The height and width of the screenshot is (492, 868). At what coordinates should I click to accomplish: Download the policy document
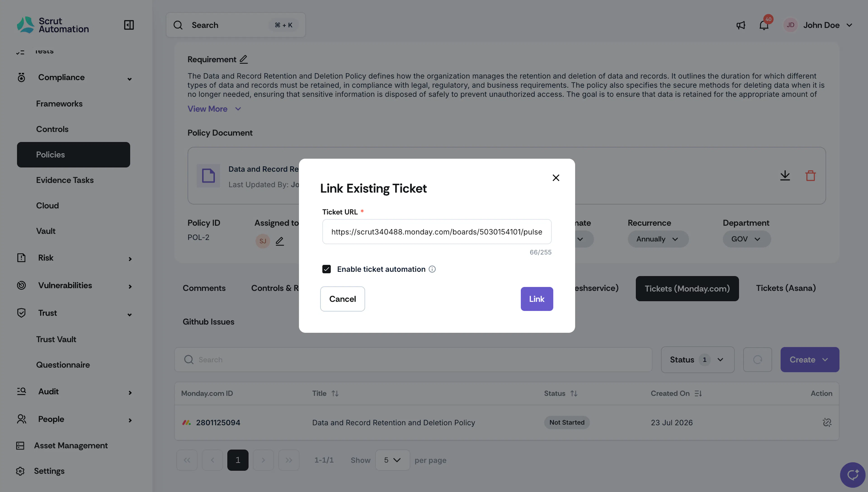tap(785, 176)
